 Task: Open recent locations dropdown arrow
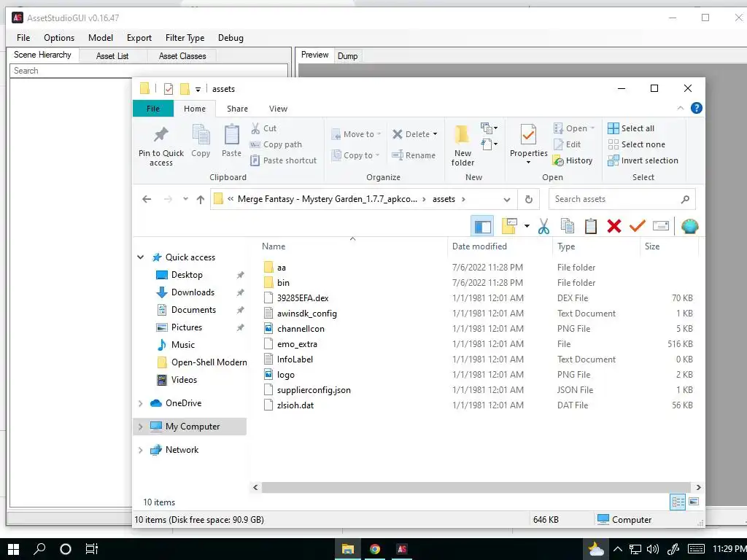coord(185,199)
